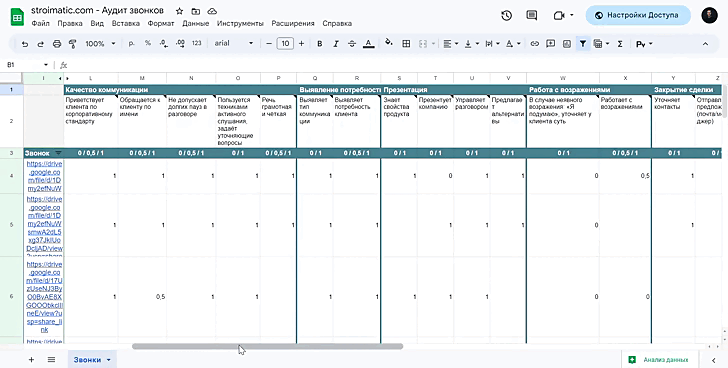The width and height of the screenshot is (728, 368).
Task: Toggle strikethrough formatting
Action: coord(352,44)
